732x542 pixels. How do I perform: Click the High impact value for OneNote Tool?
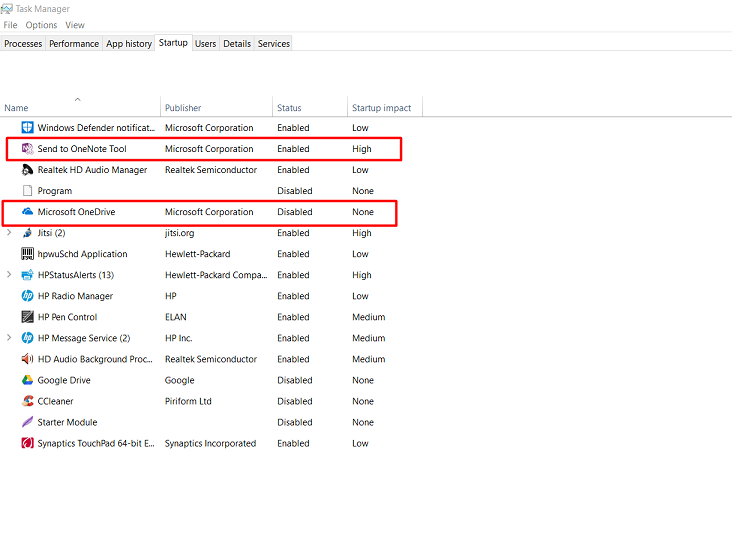[x=362, y=148]
